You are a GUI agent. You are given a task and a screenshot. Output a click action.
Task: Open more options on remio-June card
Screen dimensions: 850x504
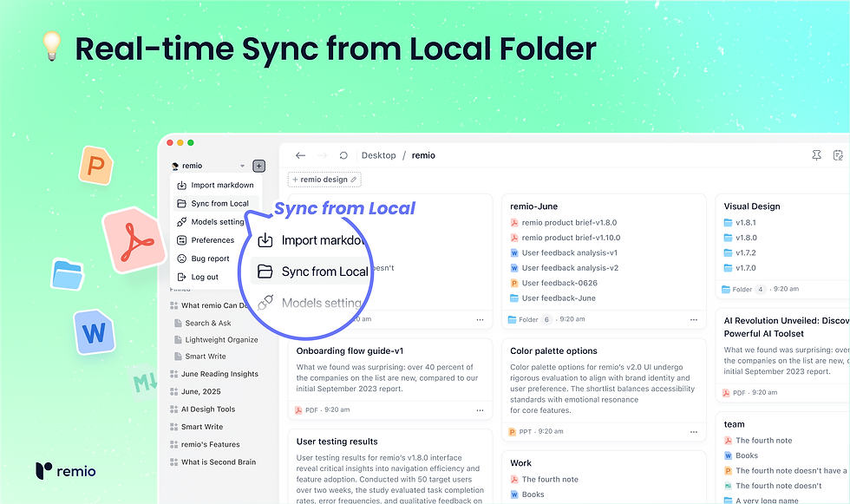point(693,320)
